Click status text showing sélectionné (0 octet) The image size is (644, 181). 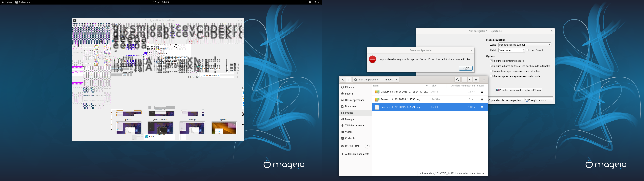(452, 173)
